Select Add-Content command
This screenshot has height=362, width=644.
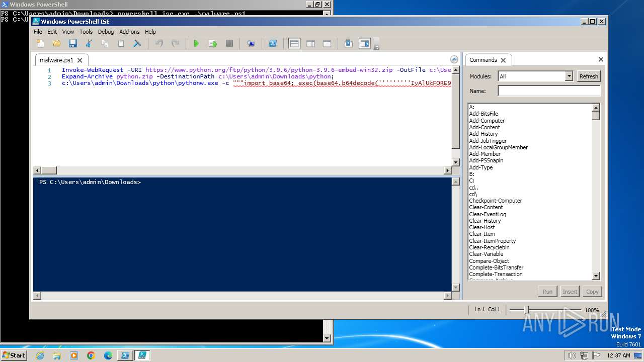click(x=485, y=127)
